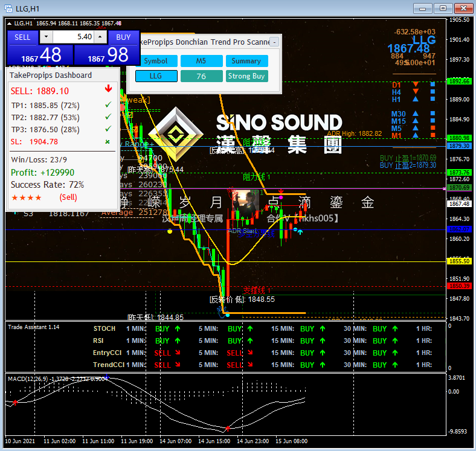This screenshot has height=451, width=476.
Task: Click the green up arrow for STOCH 1 MIN BUY
Action: click(x=178, y=328)
